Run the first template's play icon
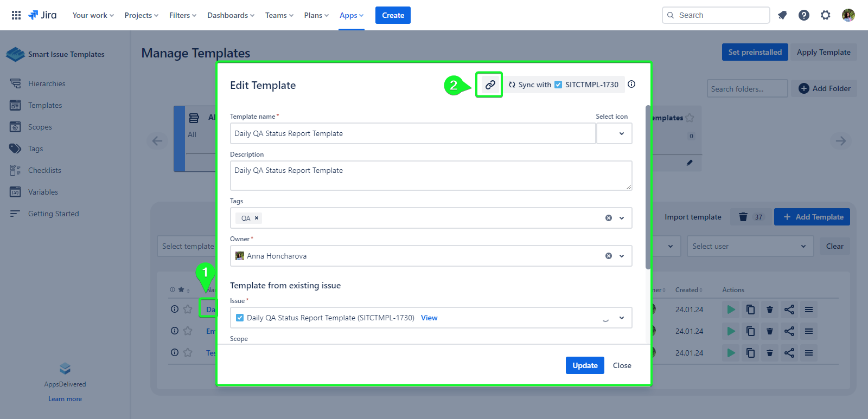868x419 pixels. pos(731,310)
